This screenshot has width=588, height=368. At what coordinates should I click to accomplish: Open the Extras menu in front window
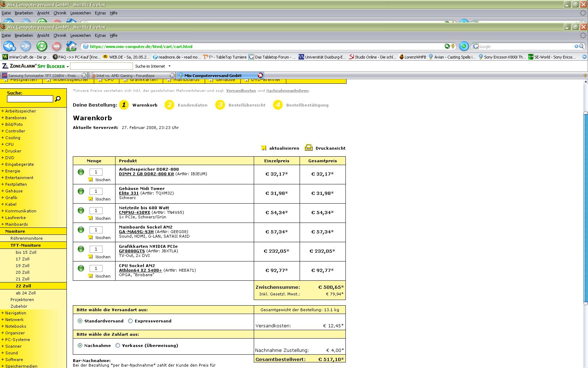[x=100, y=35]
